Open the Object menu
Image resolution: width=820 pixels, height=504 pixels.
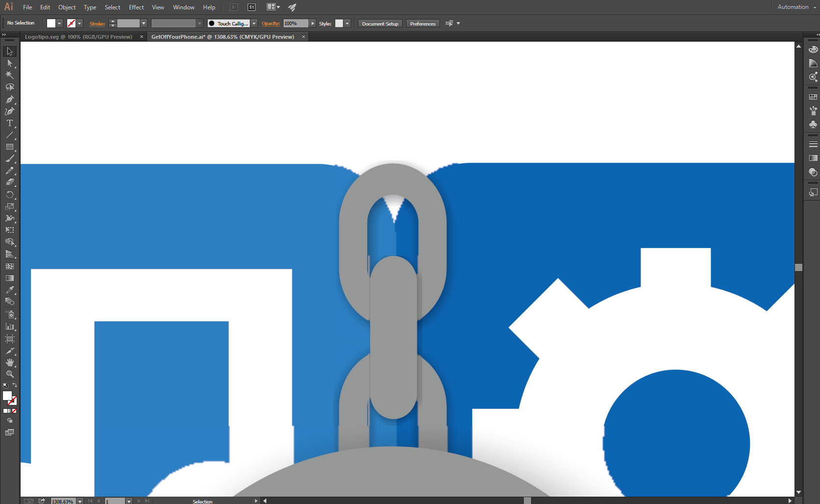click(x=67, y=7)
